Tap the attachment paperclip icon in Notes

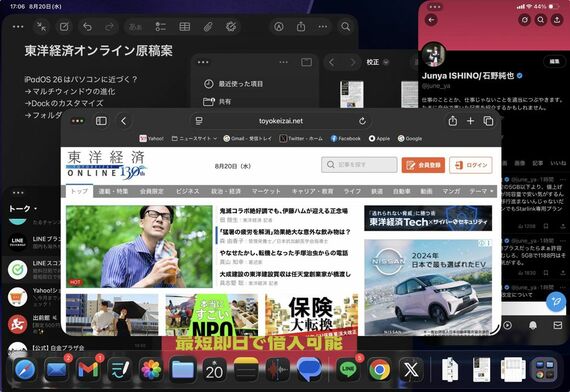pyautogui.click(x=208, y=27)
